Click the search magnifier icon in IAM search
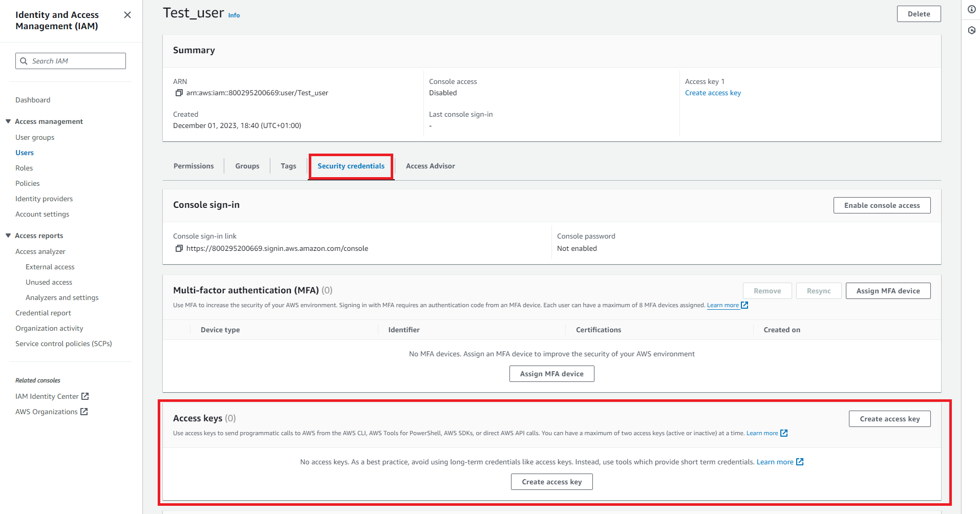The width and height of the screenshot is (980, 514). (x=24, y=61)
